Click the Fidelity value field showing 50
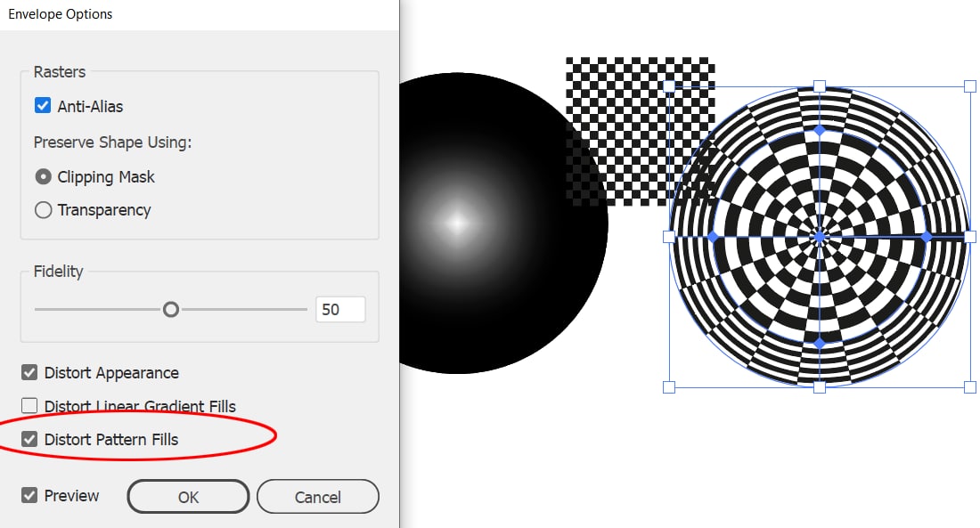Screen dimensions: 980x528 340,309
